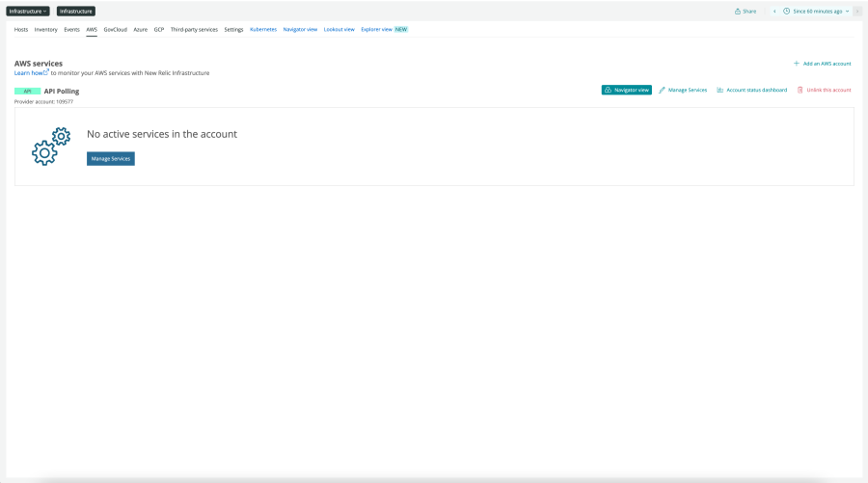
Task: Step back to the previous time range
Action: [x=774, y=11]
